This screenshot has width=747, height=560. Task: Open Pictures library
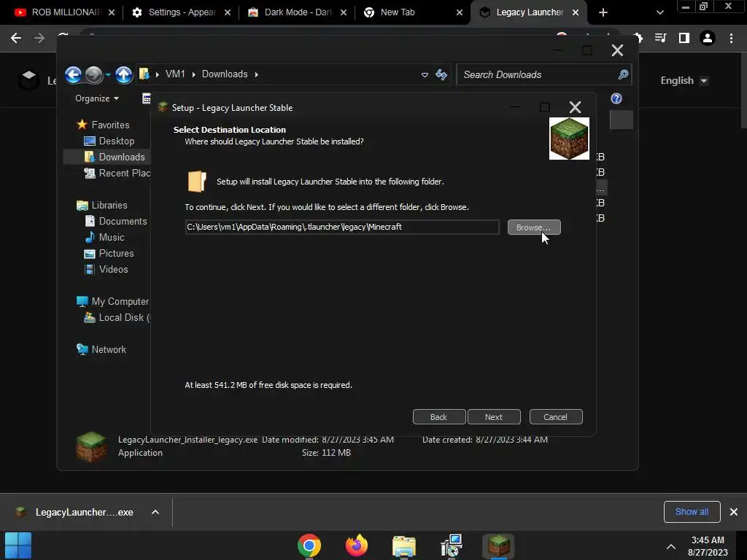(x=109, y=253)
